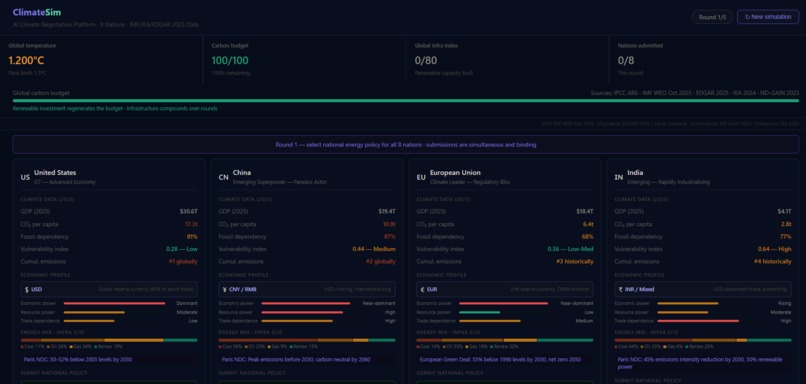Click the '#4 historically' emissions value
The width and height of the screenshot is (806, 384).
click(x=773, y=262)
